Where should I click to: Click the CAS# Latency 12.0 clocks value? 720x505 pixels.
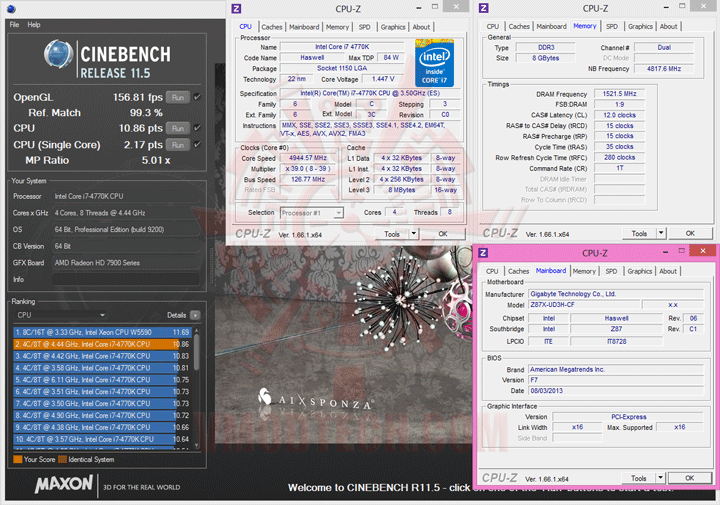point(619,115)
